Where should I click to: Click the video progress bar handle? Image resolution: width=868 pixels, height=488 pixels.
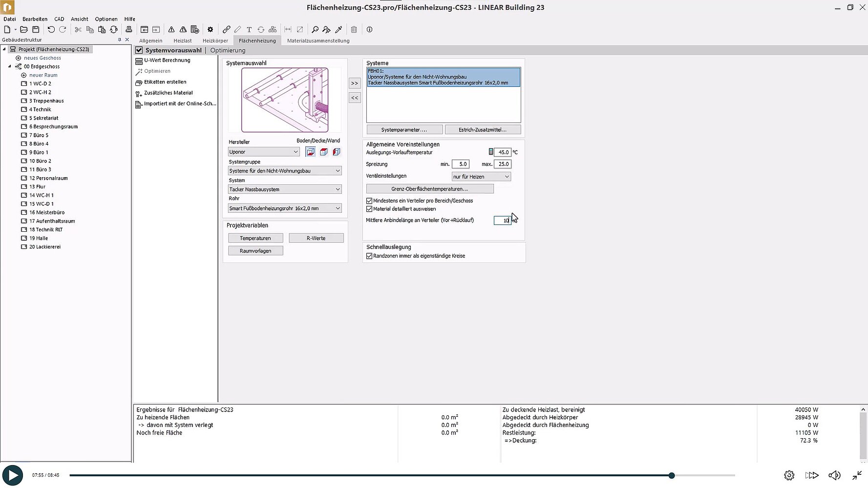click(672, 475)
